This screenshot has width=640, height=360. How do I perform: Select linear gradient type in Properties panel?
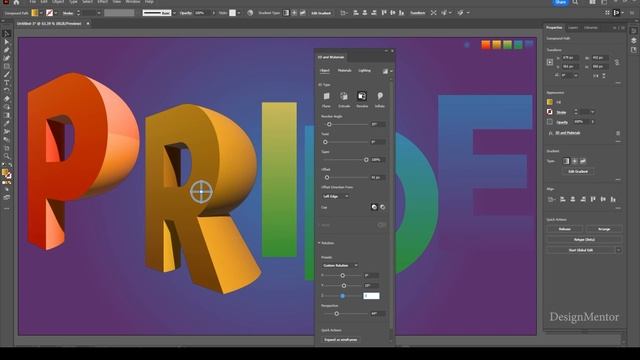pos(566,161)
